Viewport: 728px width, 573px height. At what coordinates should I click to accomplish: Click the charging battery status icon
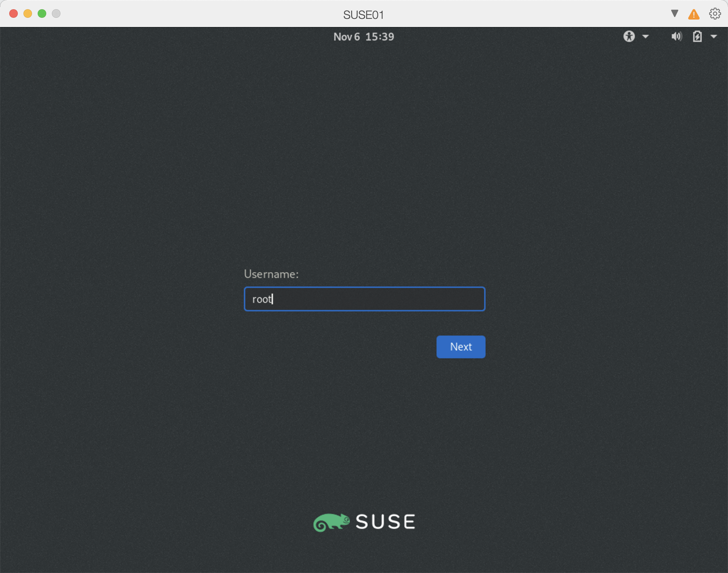[x=697, y=36]
